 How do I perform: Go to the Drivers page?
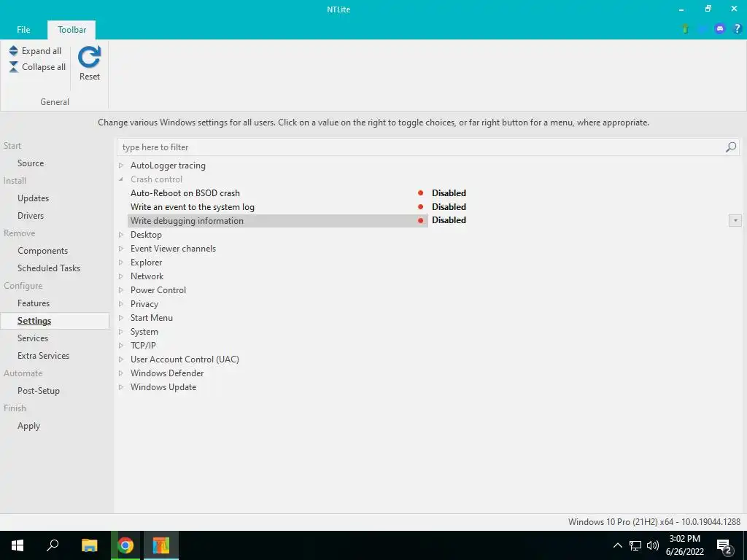click(x=31, y=215)
